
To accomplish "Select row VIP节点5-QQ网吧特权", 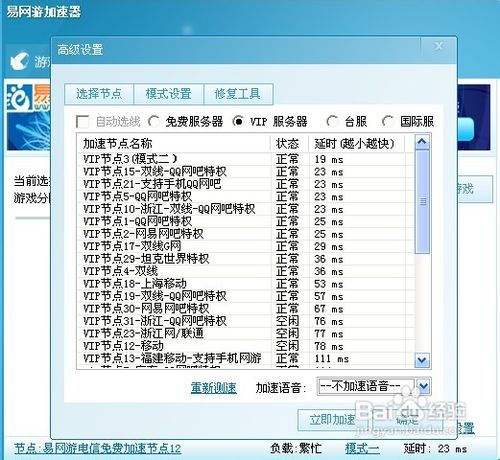I will click(246, 196).
